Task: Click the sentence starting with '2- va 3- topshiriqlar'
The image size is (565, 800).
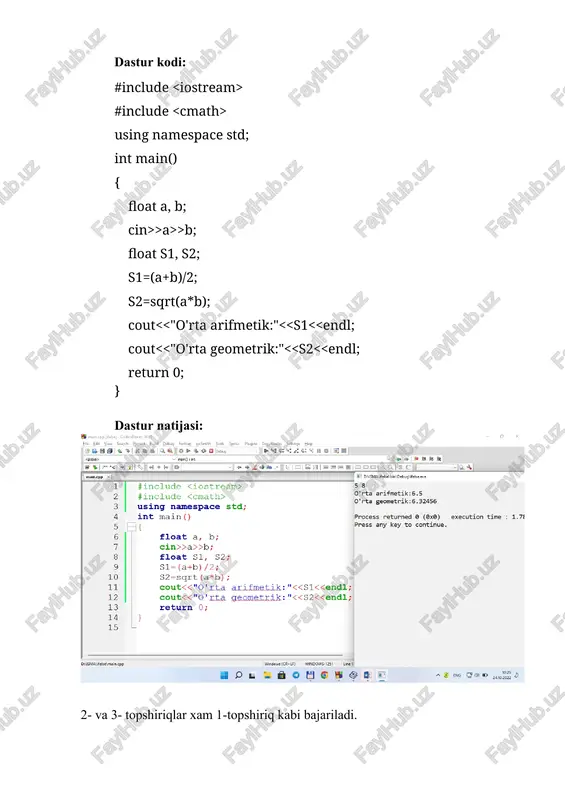Action: tap(218, 715)
